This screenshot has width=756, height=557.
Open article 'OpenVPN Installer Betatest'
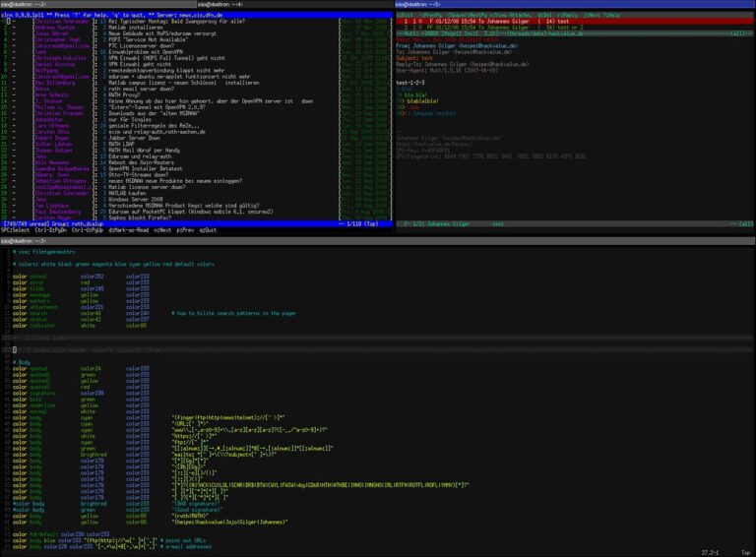tap(145, 168)
